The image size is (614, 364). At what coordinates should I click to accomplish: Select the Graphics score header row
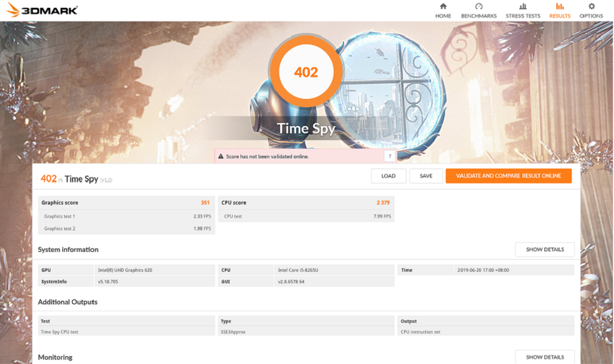tap(126, 203)
